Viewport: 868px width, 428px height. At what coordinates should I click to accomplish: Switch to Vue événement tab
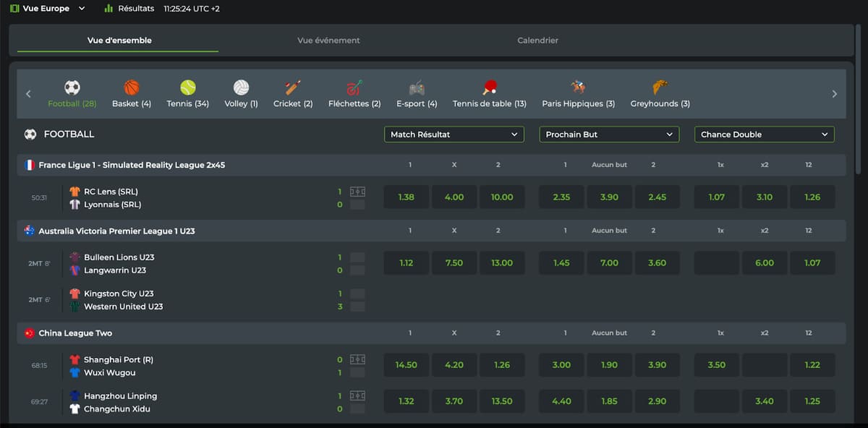(x=328, y=40)
